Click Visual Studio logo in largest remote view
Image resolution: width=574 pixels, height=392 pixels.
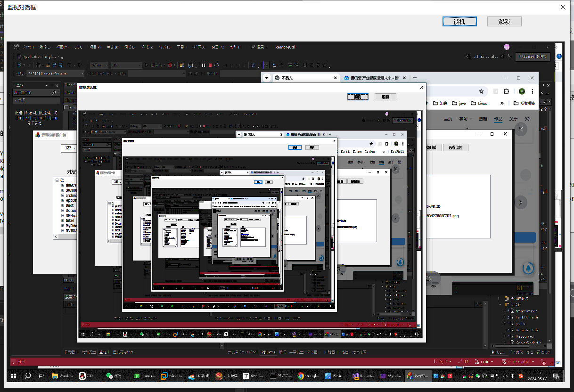(x=16, y=47)
